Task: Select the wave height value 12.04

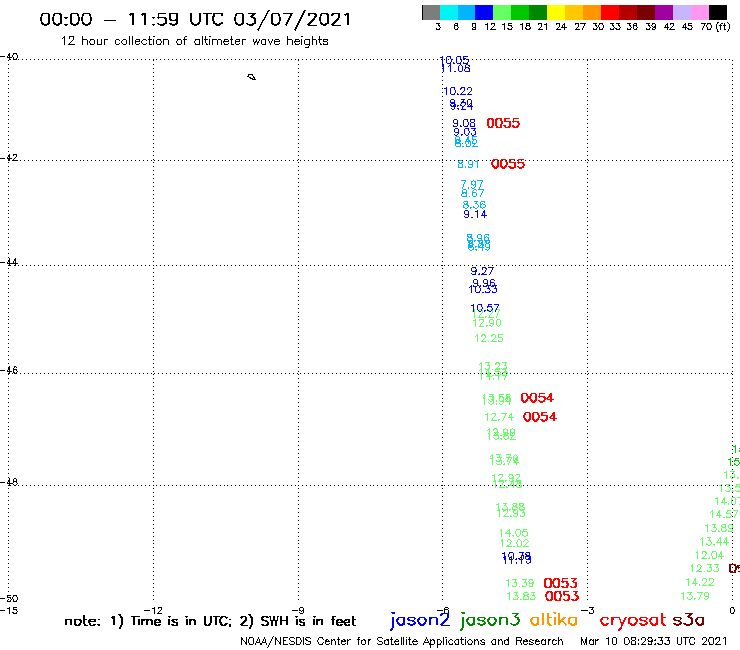Action: click(709, 555)
